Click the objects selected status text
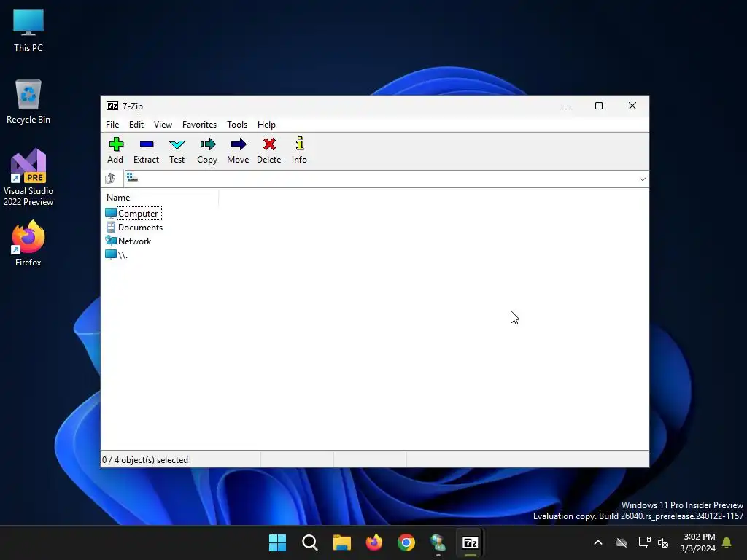Viewport: 747px width, 560px height. [x=145, y=460]
